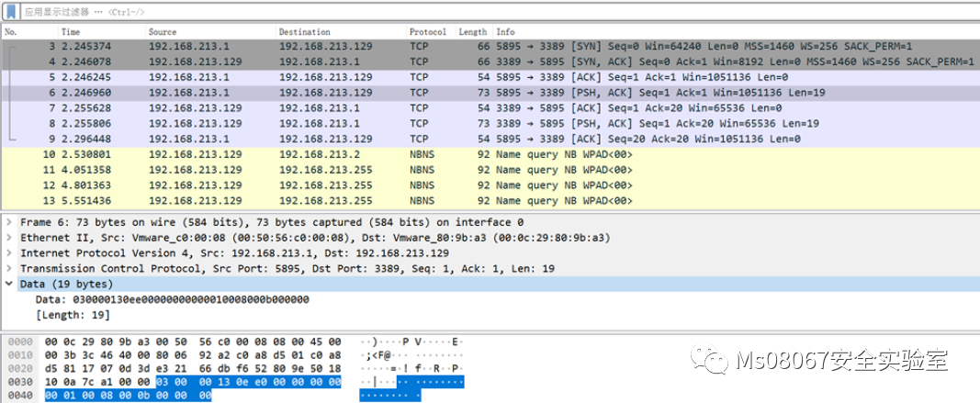Select packet 13 at time 5.551436

490,200
